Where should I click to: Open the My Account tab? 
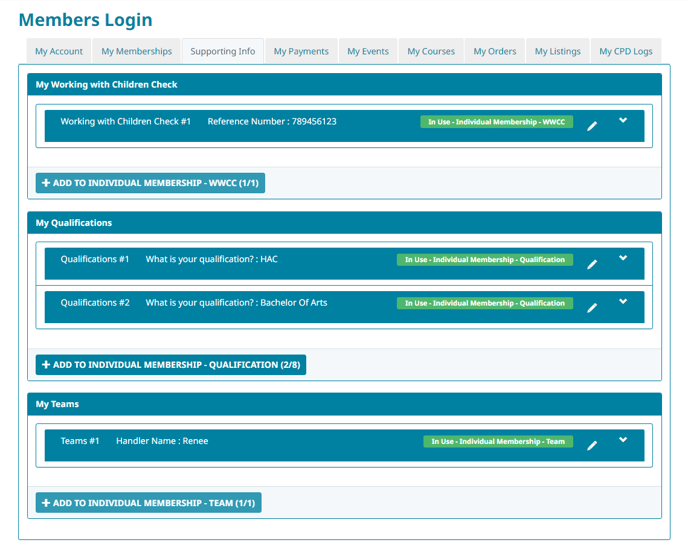(x=59, y=51)
